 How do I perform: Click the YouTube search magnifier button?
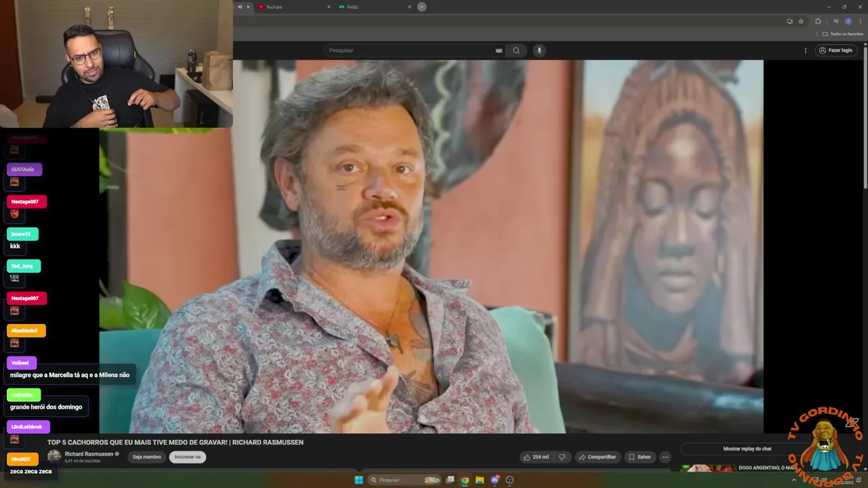[516, 50]
